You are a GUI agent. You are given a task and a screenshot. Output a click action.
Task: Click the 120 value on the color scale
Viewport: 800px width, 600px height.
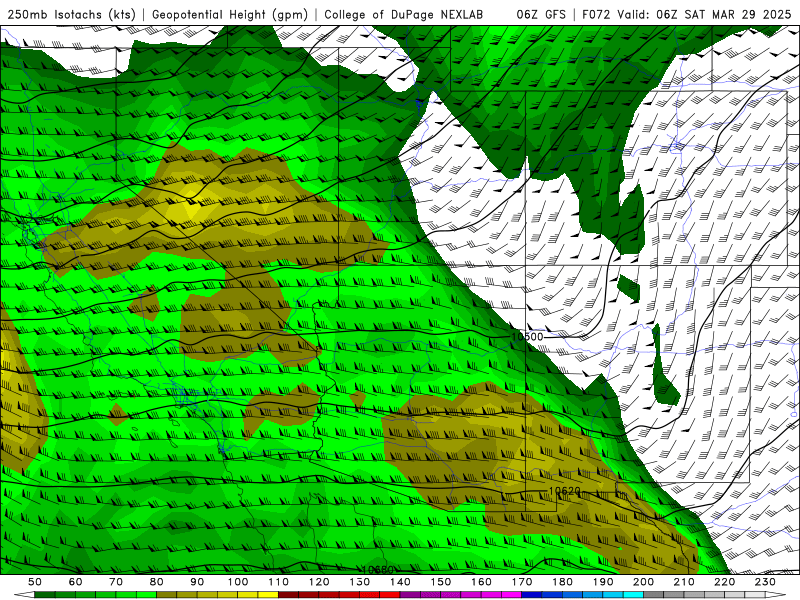point(319,582)
